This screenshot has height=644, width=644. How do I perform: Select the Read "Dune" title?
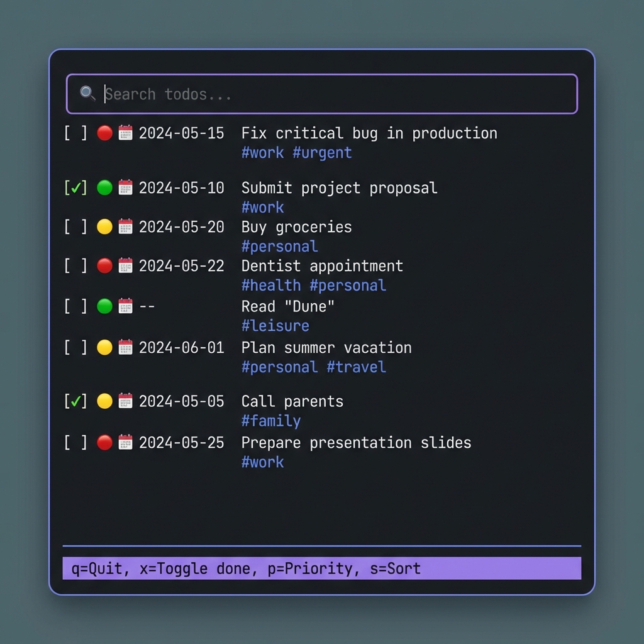click(288, 306)
